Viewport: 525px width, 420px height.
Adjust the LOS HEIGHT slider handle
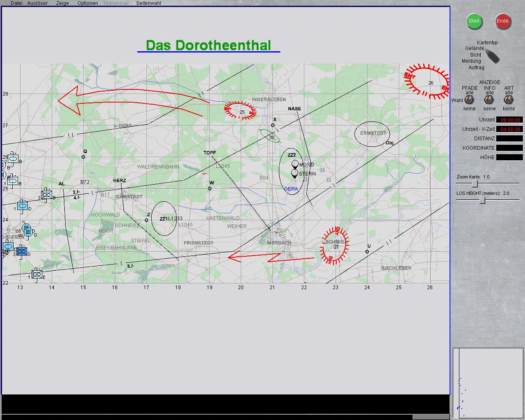(482, 200)
